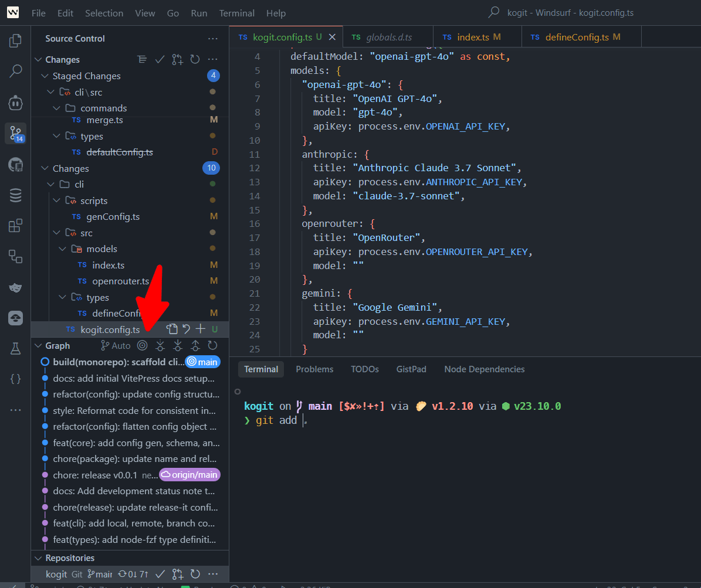Viewport: 701px width, 588px height.
Task: Switch to the globals.d.ts editor tab
Action: coord(388,37)
